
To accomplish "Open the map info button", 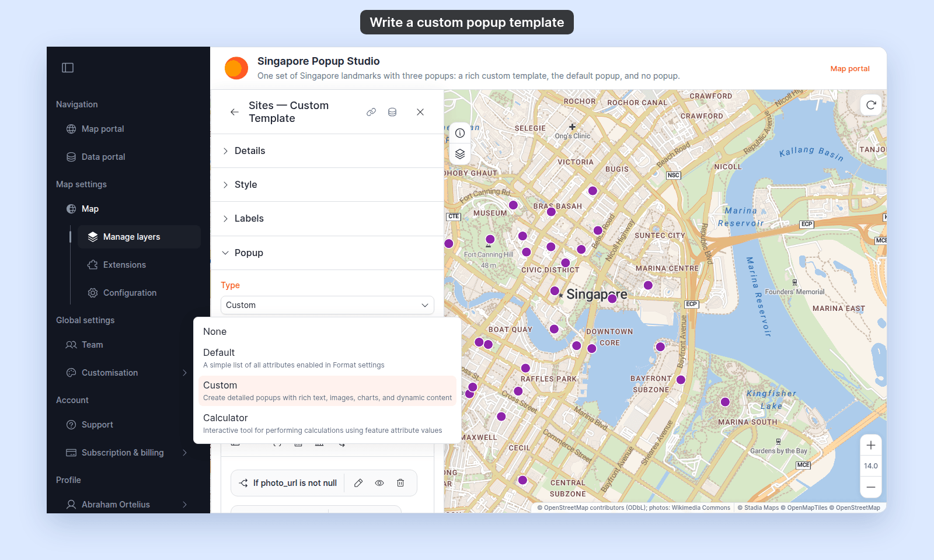I will (x=460, y=133).
